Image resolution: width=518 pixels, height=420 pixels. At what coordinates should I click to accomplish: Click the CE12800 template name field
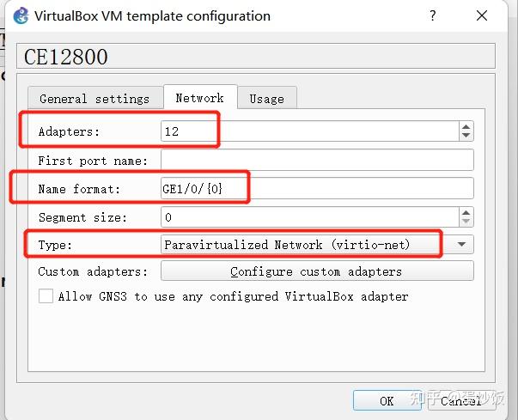click(x=256, y=57)
